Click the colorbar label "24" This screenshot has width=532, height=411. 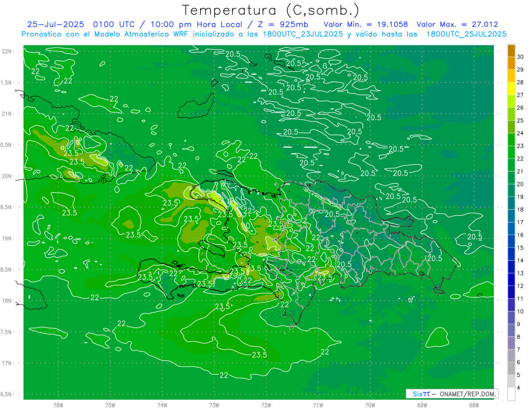(x=520, y=133)
